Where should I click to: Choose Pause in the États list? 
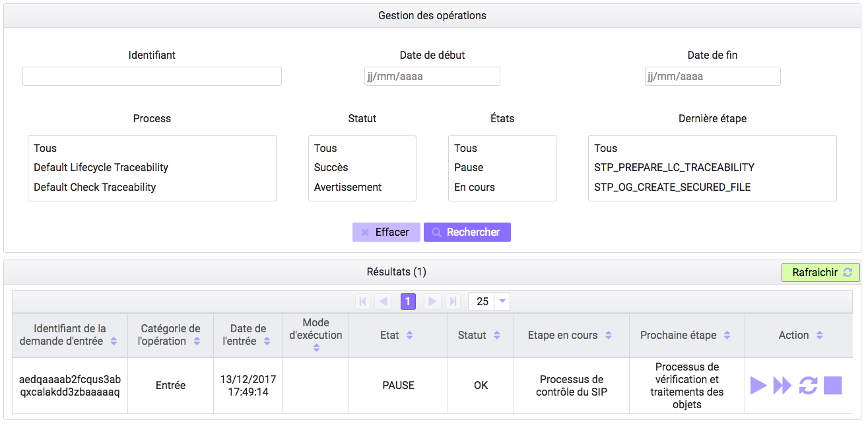click(469, 168)
